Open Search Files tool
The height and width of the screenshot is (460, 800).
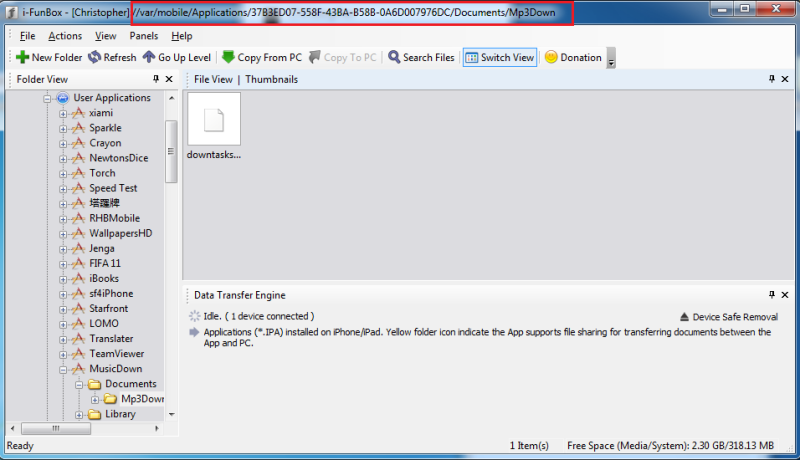click(421, 58)
